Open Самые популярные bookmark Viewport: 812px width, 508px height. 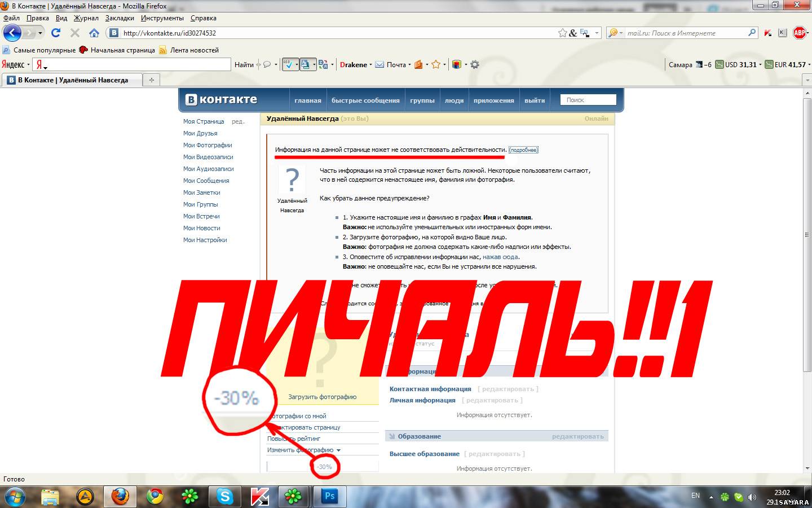point(39,50)
